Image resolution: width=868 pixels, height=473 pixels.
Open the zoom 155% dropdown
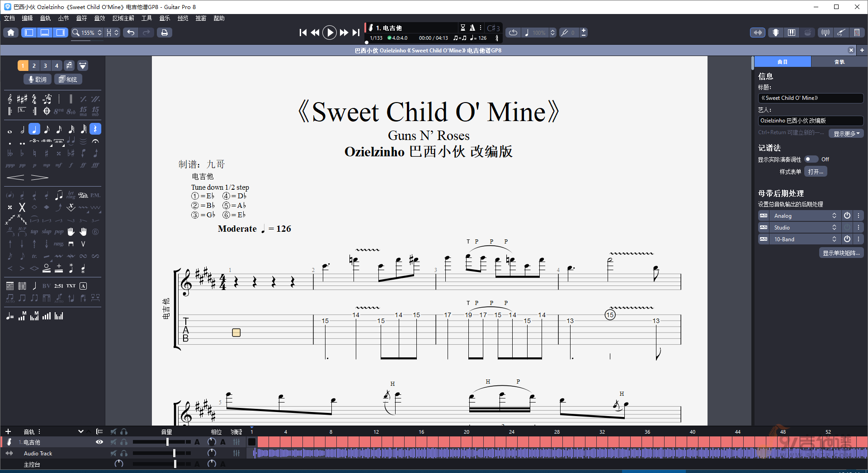click(87, 33)
